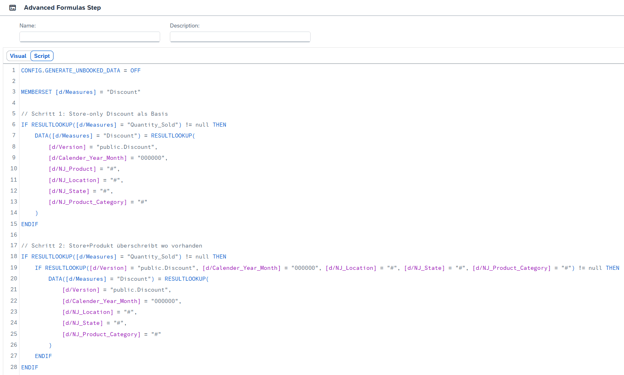624x375 pixels.
Task: Click ENDIF on line 28
Action: [x=29, y=367]
